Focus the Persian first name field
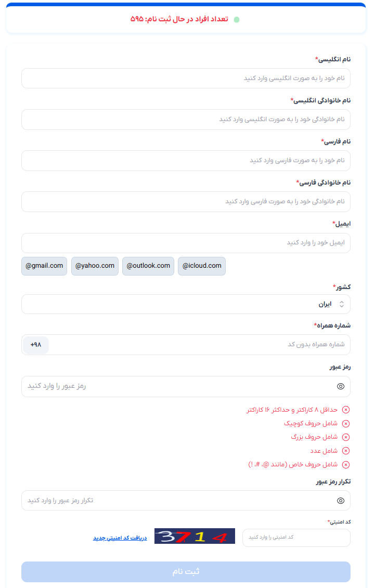 pyautogui.click(x=186, y=161)
